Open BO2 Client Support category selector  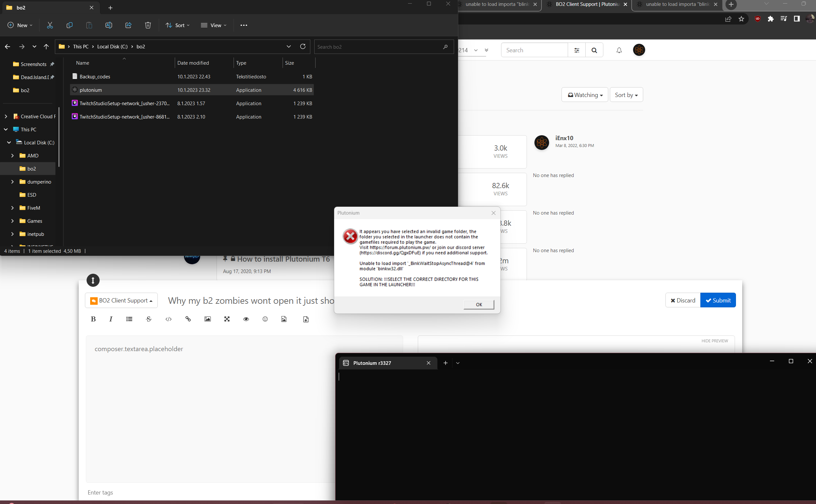tap(121, 300)
